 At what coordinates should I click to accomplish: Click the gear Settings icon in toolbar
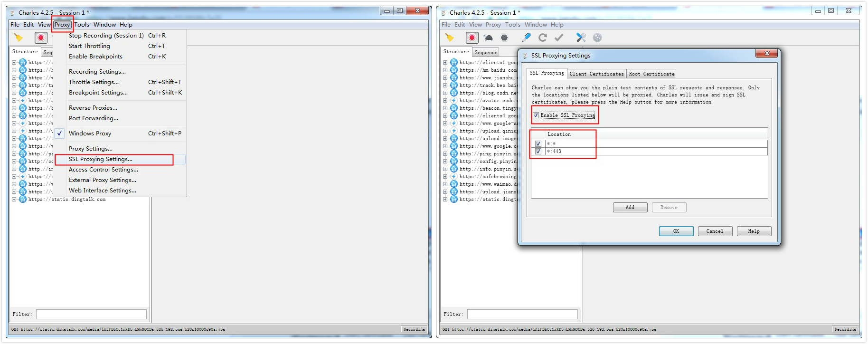point(597,38)
